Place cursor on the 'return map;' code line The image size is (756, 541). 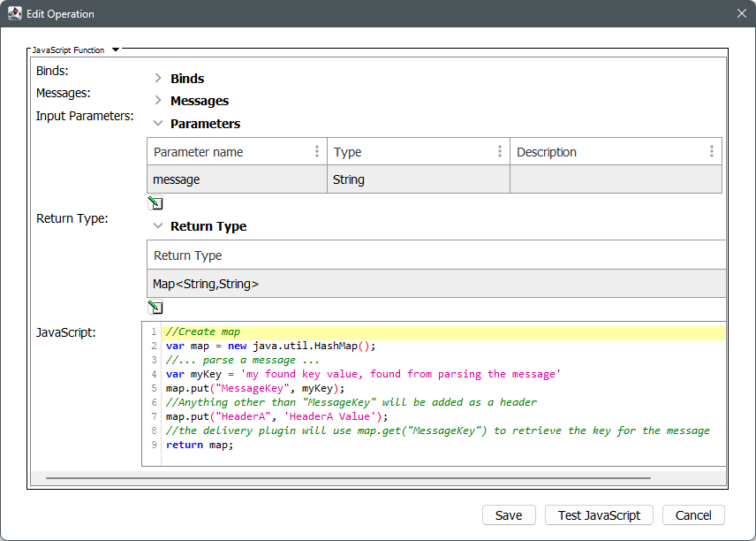[200, 445]
